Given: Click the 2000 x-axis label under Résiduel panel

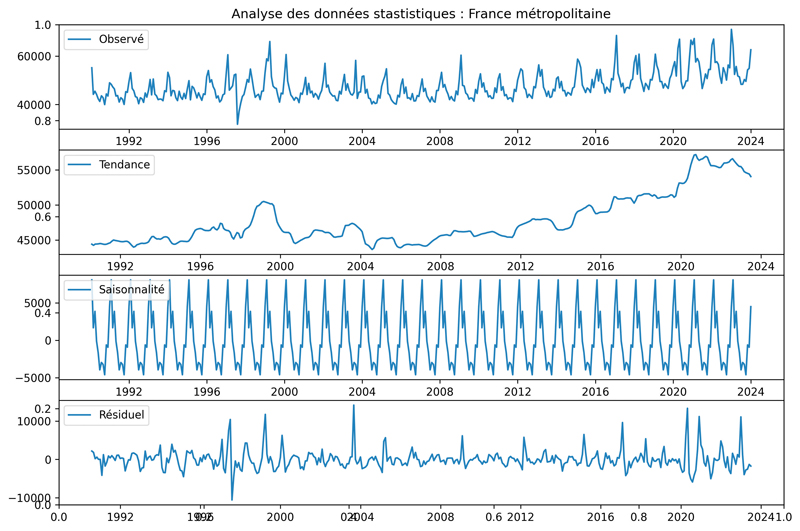Looking at the screenshot, I should (280, 517).
